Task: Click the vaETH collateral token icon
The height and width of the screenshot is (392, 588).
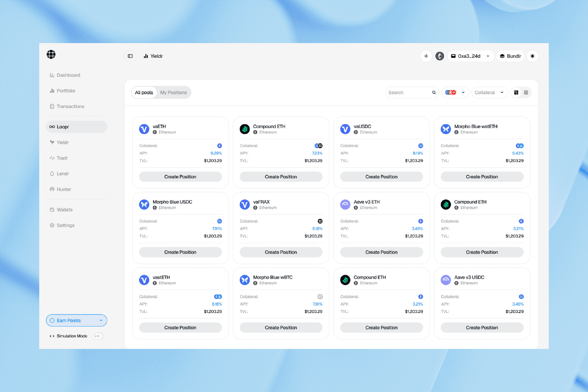Action: pyautogui.click(x=219, y=146)
